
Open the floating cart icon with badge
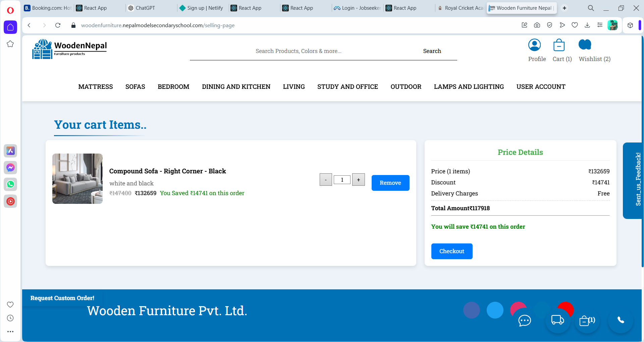click(587, 321)
